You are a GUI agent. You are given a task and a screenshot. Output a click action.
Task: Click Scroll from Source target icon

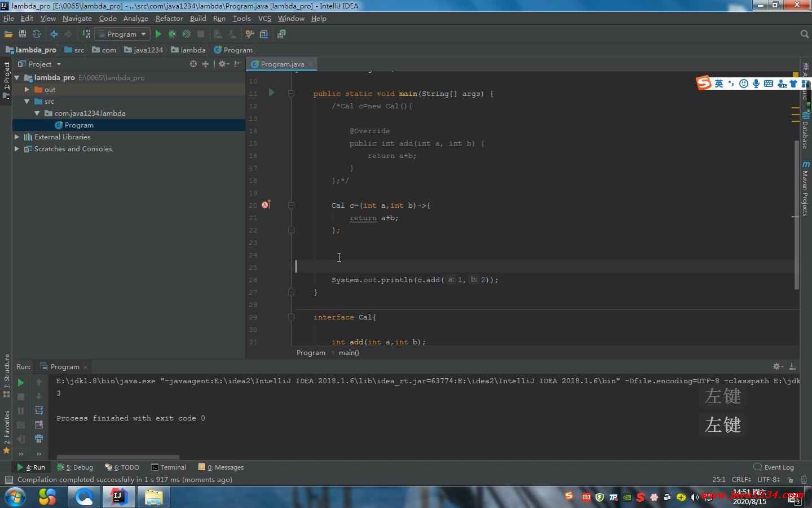click(193, 64)
